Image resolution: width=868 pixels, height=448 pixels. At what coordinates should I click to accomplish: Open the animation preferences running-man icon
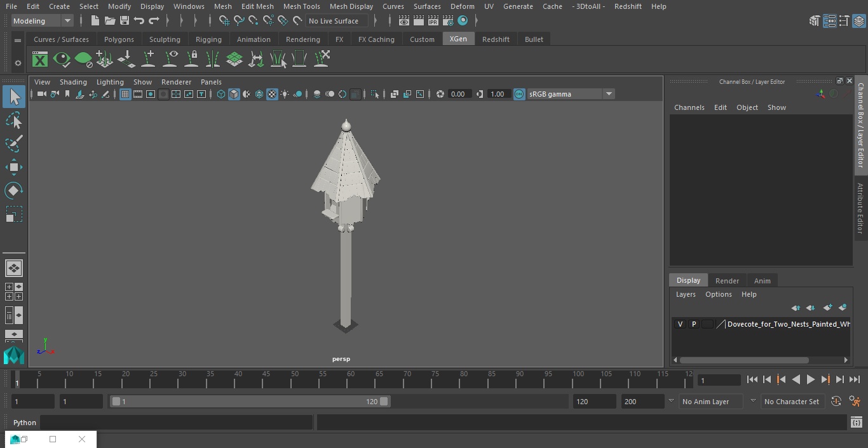855,402
